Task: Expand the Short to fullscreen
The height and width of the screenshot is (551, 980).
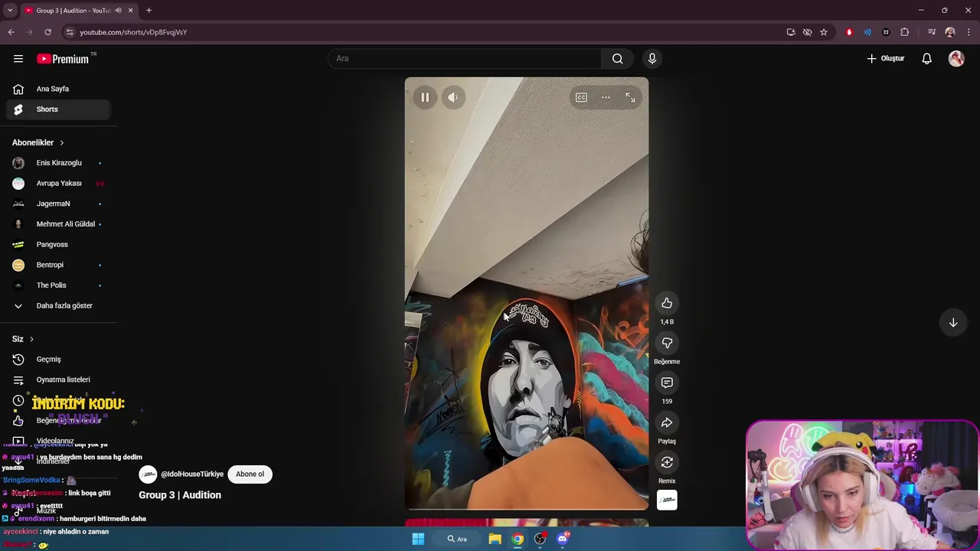Action: coord(630,97)
